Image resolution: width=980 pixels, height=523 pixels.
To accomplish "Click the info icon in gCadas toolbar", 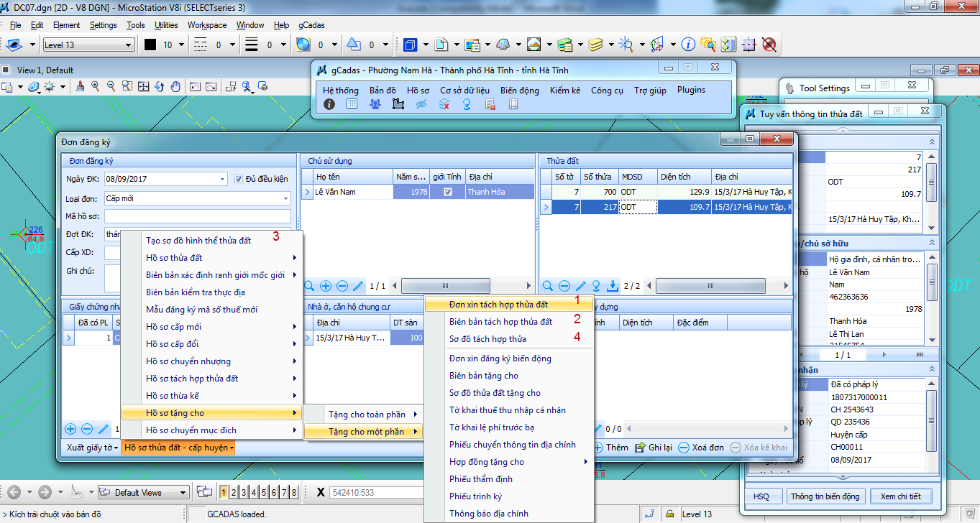I will (x=329, y=104).
